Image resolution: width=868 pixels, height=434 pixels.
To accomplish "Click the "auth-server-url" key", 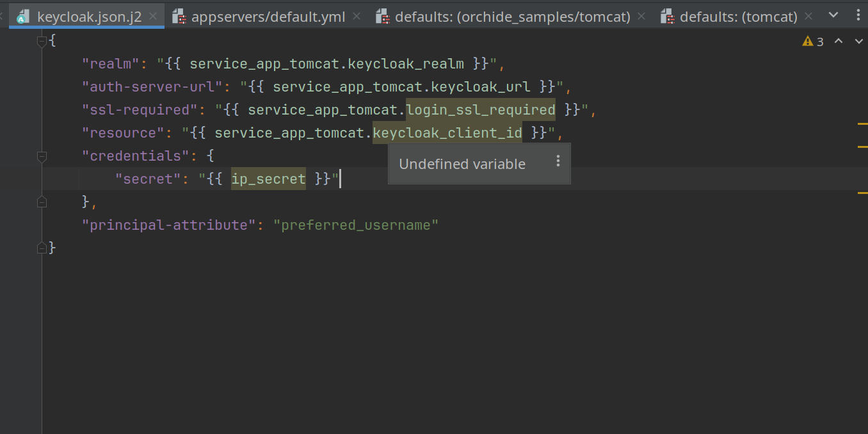I will point(152,86).
